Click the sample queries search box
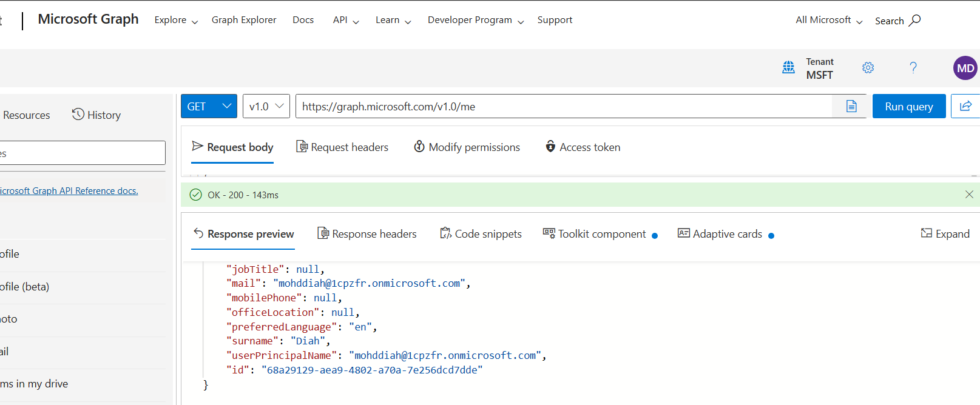The image size is (980, 405). pyautogui.click(x=83, y=153)
